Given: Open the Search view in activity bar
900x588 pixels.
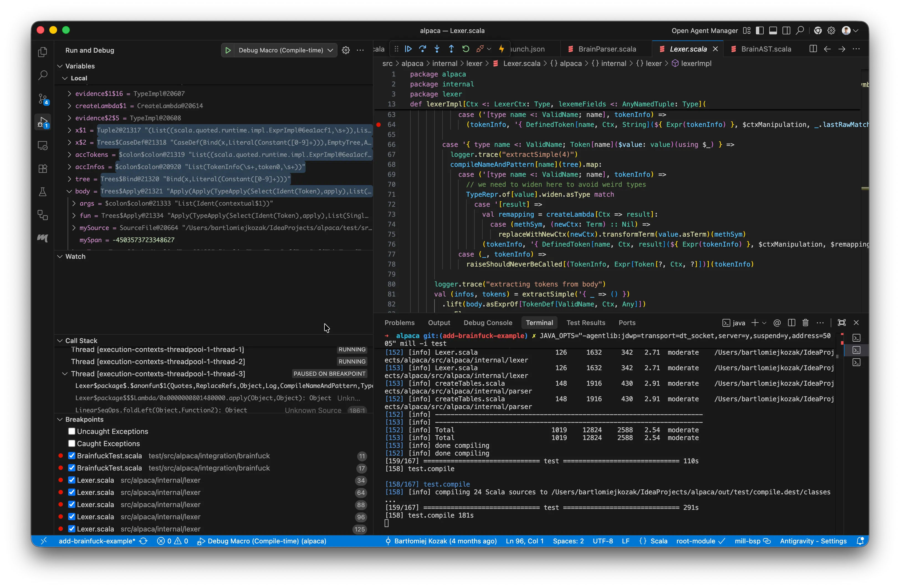Looking at the screenshot, I should pyautogui.click(x=42, y=75).
